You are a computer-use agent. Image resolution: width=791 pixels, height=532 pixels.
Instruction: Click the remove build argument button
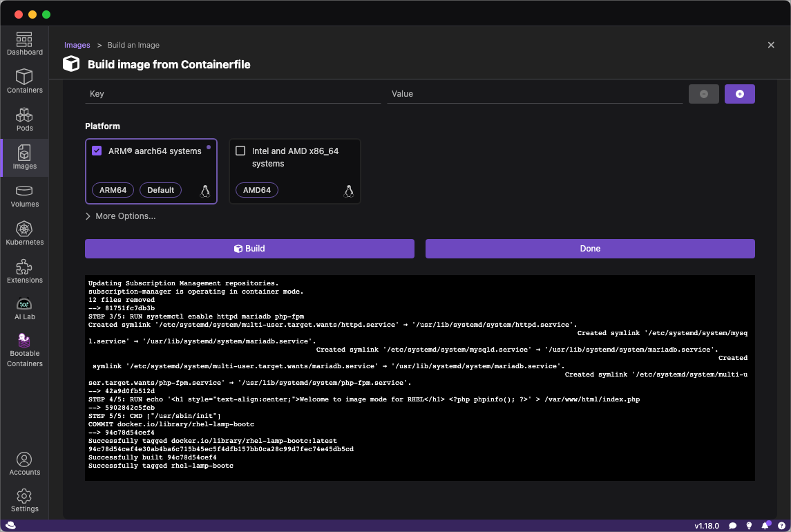click(704, 94)
